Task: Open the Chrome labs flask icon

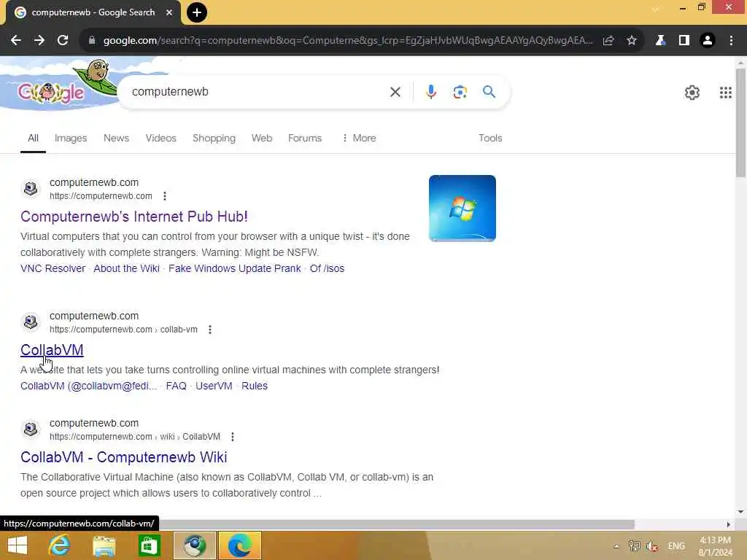Action: click(660, 41)
